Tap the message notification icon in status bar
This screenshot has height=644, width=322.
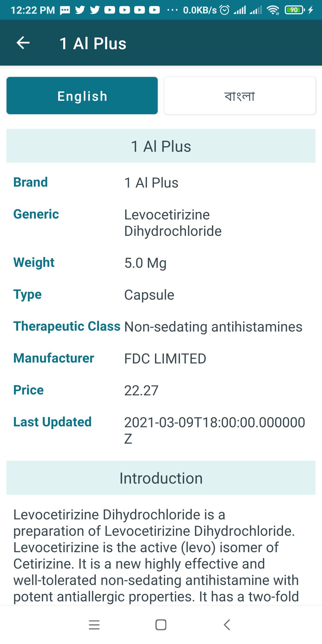(x=65, y=10)
